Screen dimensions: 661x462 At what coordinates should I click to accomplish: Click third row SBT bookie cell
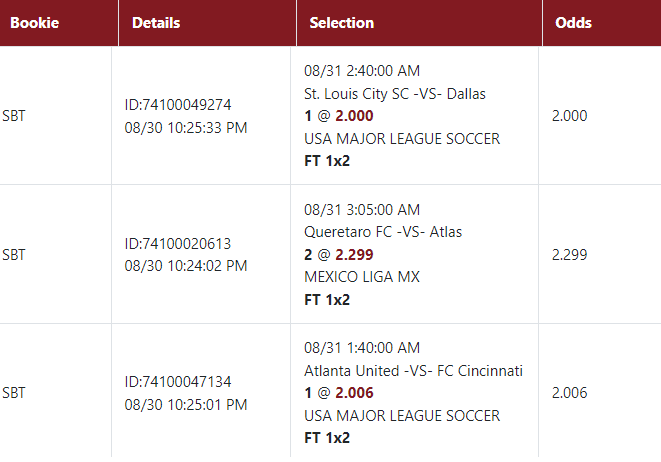click(x=14, y=393)
